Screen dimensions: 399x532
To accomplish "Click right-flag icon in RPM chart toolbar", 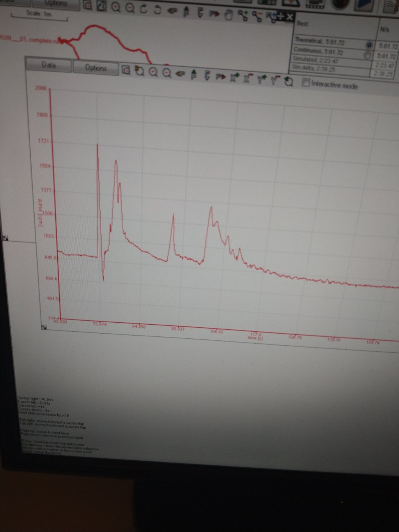I will pos(221,77).
